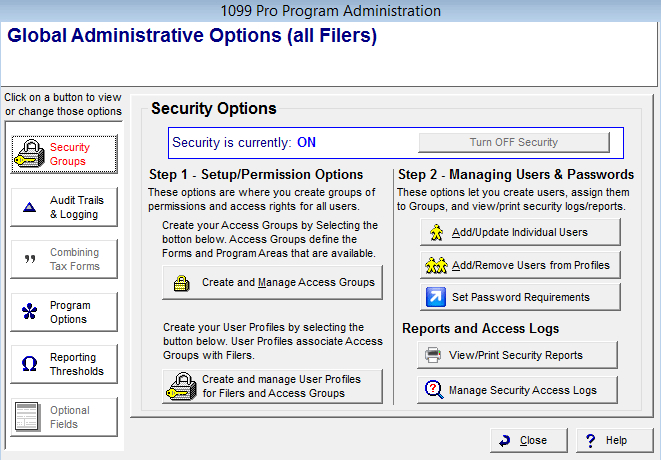The width and height of the screenshot is (661, 460).
Task: Click the single-user icon on Add/Update Users
Action: click(436, 233)
